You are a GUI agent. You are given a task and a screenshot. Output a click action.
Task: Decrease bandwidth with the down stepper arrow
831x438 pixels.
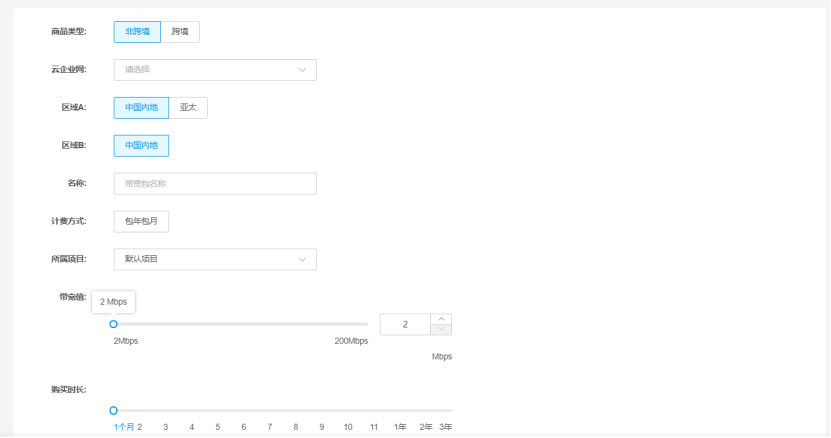click(441, 329)
